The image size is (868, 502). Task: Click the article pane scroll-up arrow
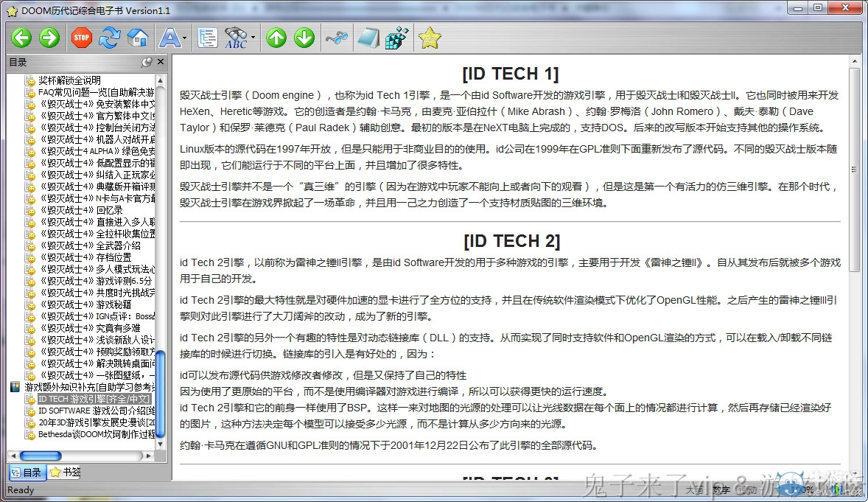tap(855, 61)
